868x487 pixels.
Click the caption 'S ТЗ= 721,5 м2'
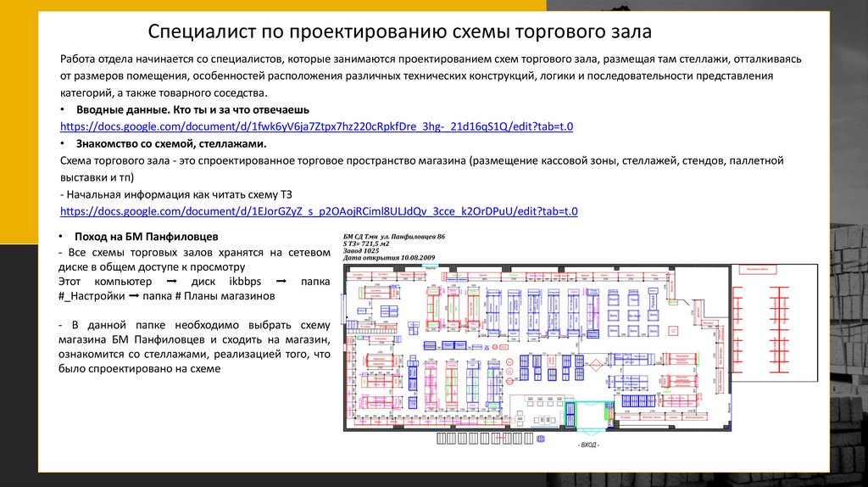[x=366, y=243]
